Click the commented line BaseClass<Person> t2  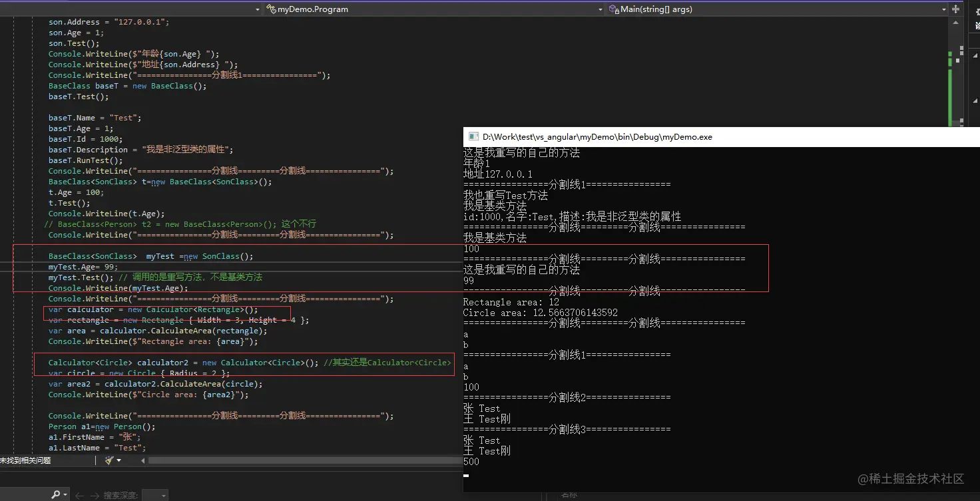[x=180, y=224]
